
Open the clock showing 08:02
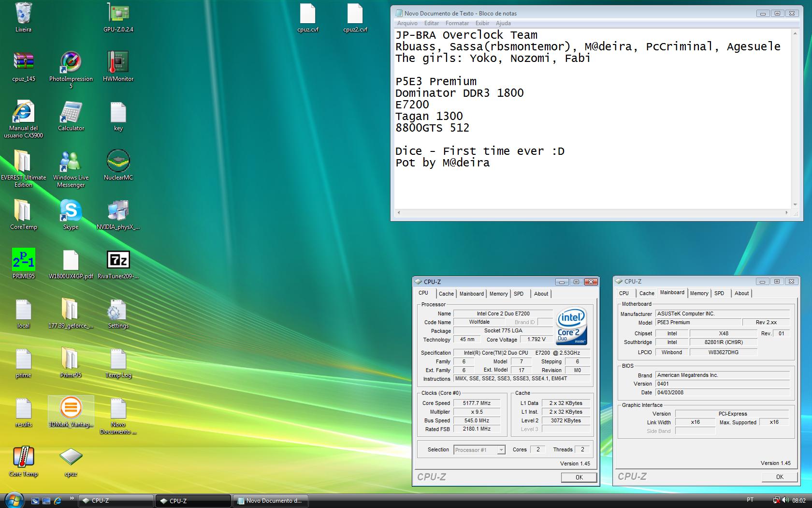tap(798, 500)
